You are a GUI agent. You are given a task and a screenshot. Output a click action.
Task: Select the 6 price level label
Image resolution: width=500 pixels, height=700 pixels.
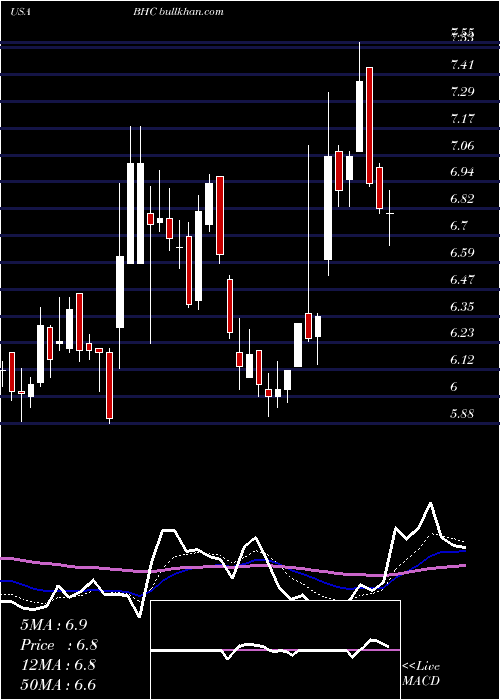pos(454,386)
